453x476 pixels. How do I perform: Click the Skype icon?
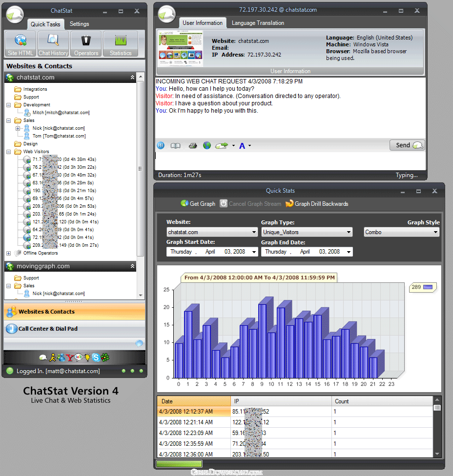point(96,357)
